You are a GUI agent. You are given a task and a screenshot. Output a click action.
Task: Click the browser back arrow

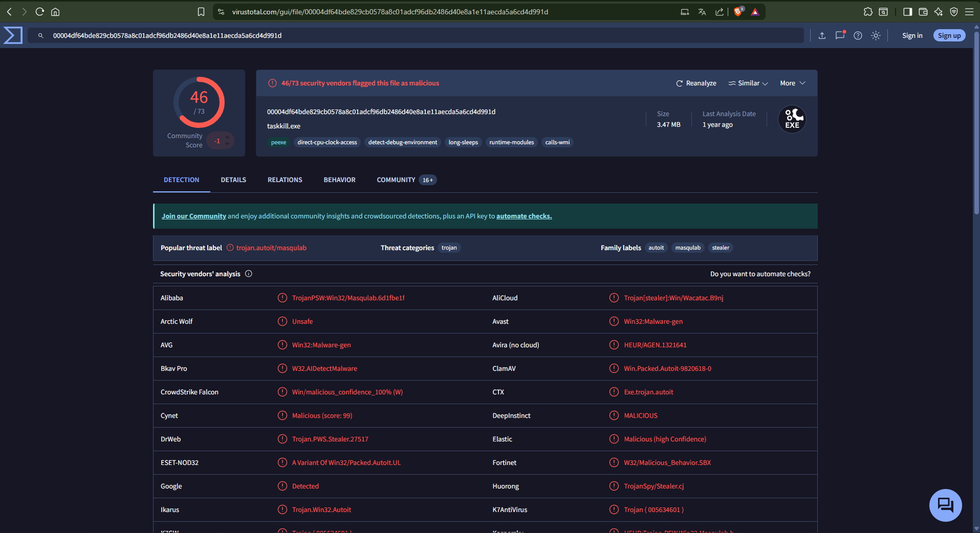pyautogui.click(x=9, y=11)
